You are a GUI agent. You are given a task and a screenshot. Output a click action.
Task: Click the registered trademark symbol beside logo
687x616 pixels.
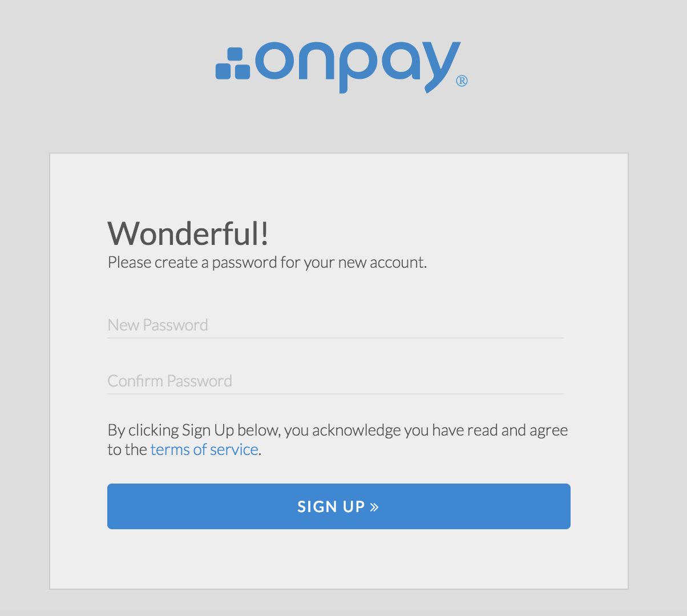(x=462, y=80)
